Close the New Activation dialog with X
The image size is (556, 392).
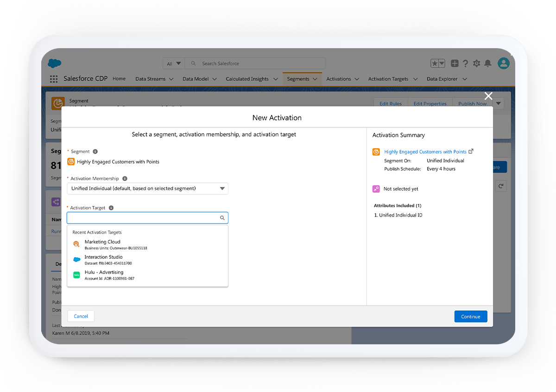488,96
